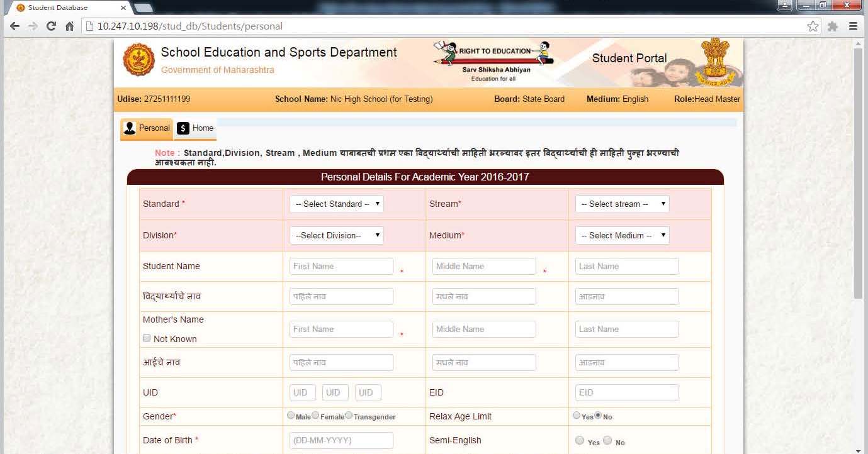This screenshot has height=454, width=868.
Task: Select Yes for Relax Age Limit
Action: [576, 414]
